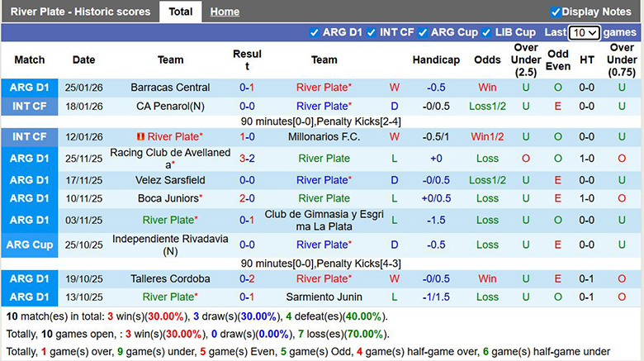Open Independiente Rivadavia team link

tap(170, 245)
